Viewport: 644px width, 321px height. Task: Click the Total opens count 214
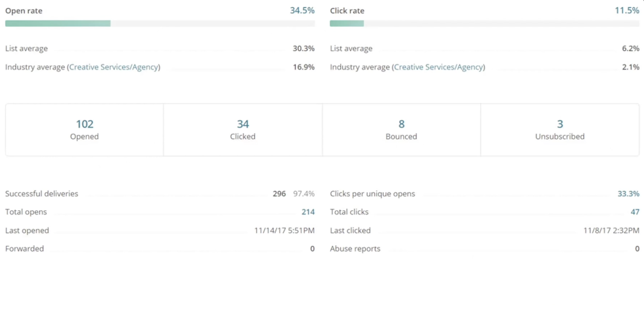click(308, 212)
